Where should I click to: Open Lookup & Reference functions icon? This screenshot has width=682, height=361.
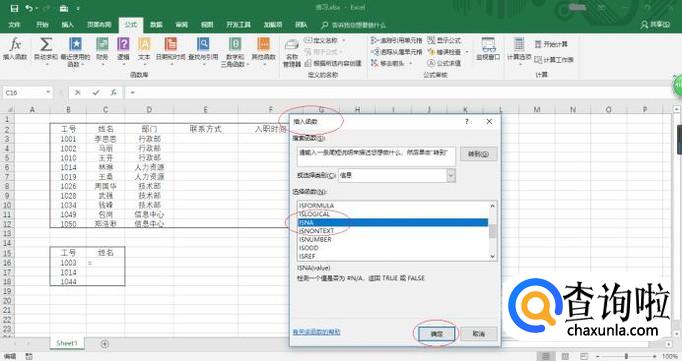click(203, 51)
